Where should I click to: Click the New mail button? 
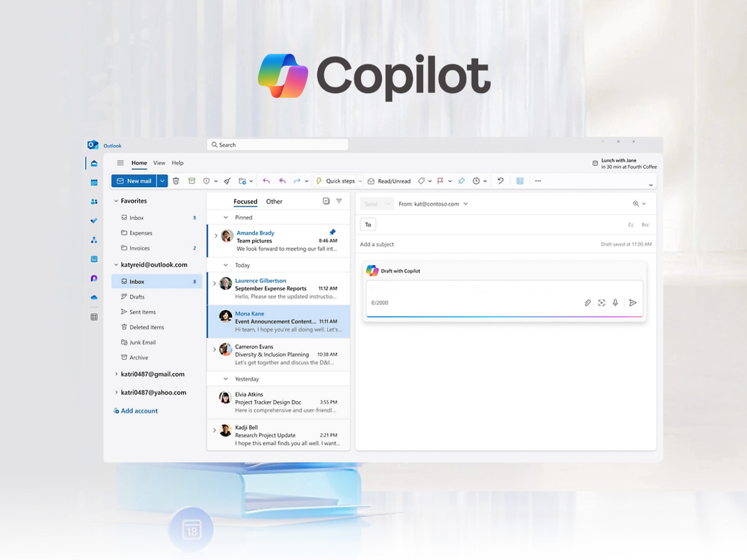[x=134, y=181]
